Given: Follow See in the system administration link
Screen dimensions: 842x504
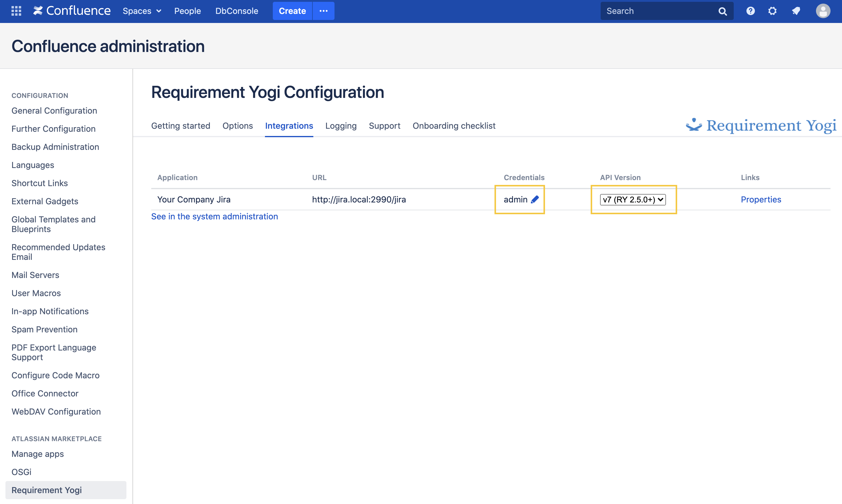Looking at the screenshot, I should [x=214, y=216].
